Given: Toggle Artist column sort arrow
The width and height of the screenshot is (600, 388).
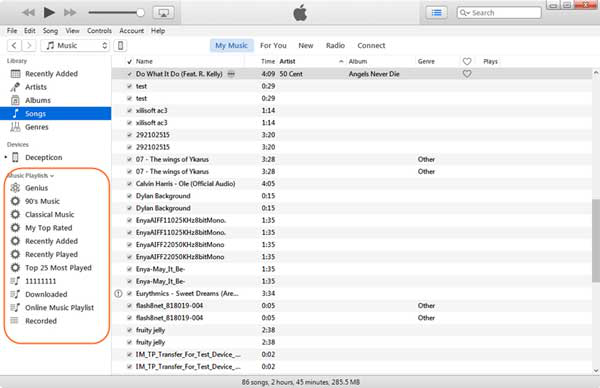Looking at the screenshot, I should [341, 61].
